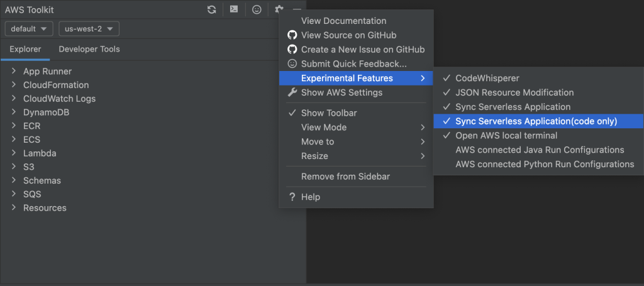The width and height of the screenshot is (644, 286).
Task: Open the default credentials profile dropdown
Action: pyautogui.click(x=29, y=29)
